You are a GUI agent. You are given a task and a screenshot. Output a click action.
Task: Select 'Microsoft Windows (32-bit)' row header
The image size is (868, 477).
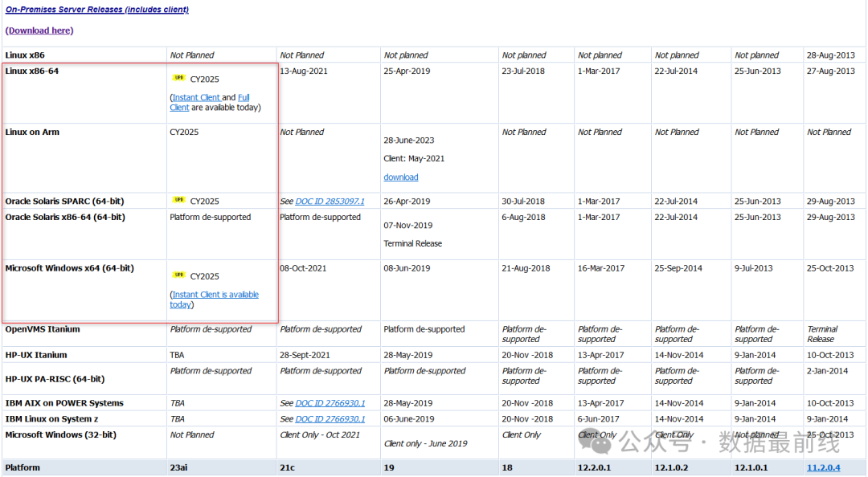(x=61, y=435)
